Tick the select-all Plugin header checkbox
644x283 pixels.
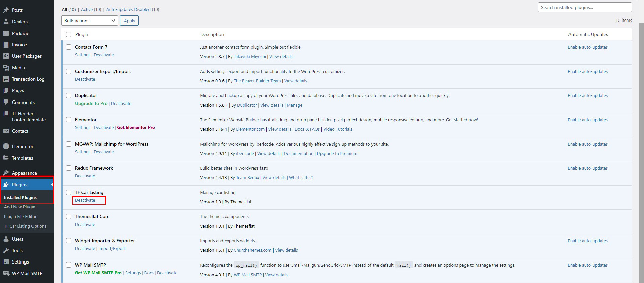click(x=69, y=34)
